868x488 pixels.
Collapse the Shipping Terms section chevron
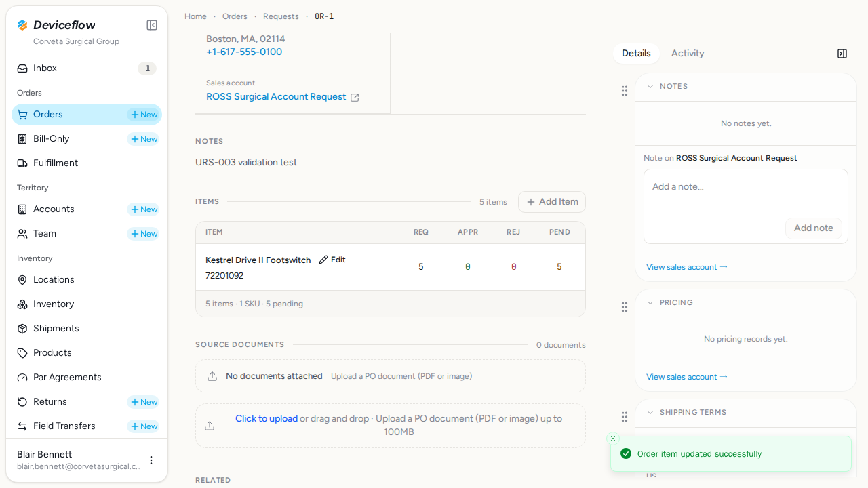[650, 413]
